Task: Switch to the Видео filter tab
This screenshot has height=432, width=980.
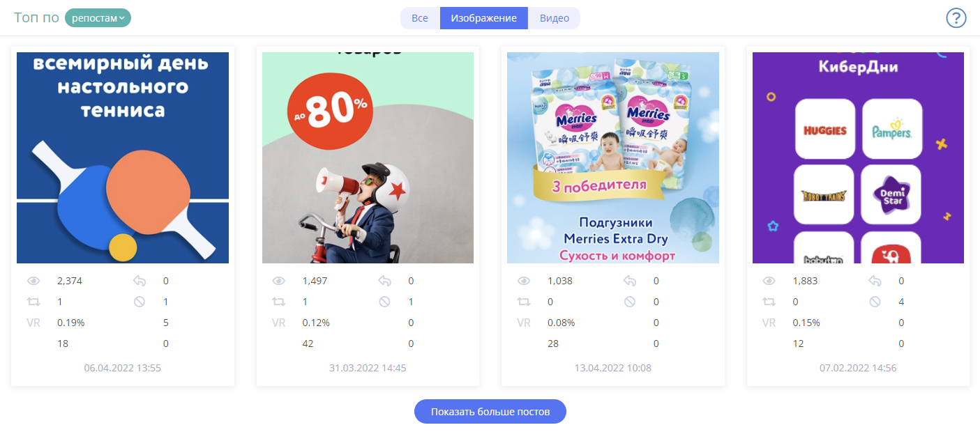Action: (x=555, y=18)
